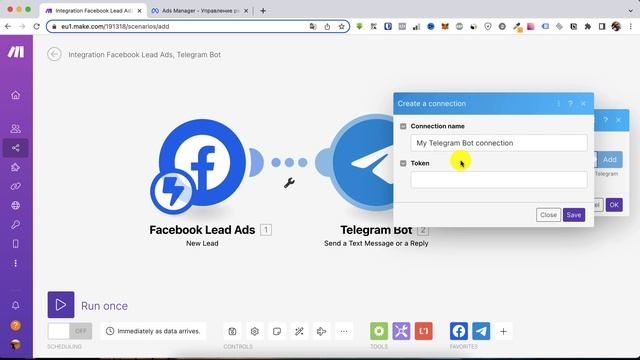Select Telegram favorite icon in bottom bar
Image resolution: width=640 pixels, height=360 pixels.
click(481, 331)
